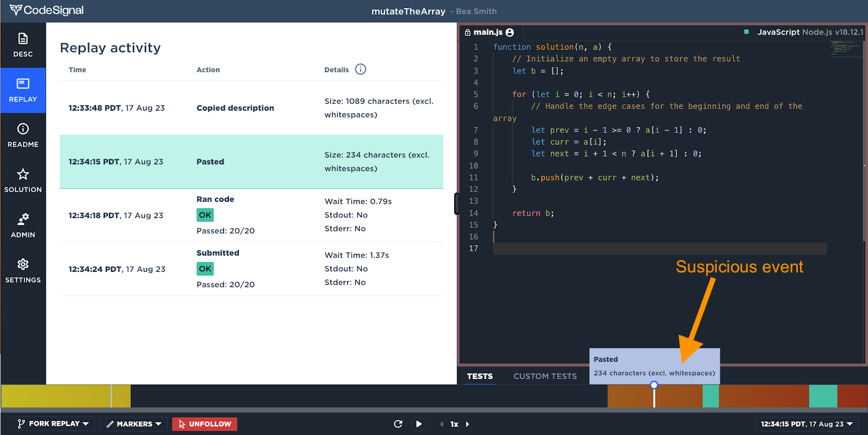
Task: Click the UNFOLLOW button
Action: pos(205,424)
